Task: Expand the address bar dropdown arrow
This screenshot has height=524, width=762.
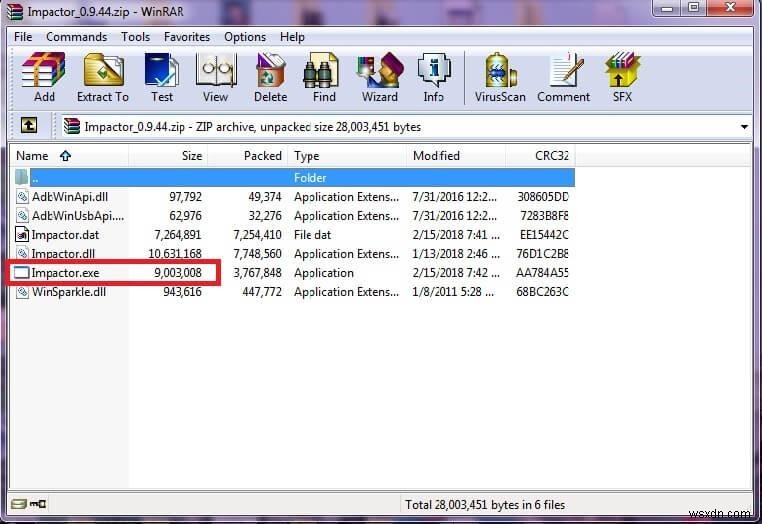Action: pos(744,127)
